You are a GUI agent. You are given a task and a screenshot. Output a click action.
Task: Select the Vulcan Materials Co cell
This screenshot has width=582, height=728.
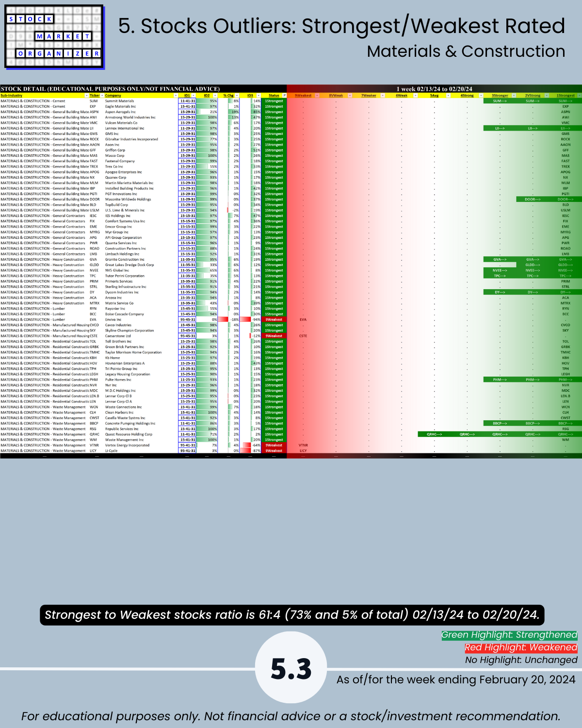(141, 123)
